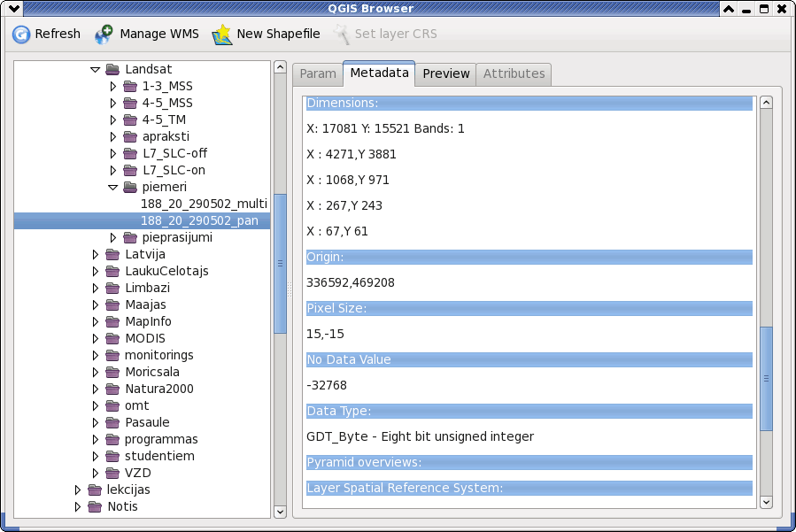
Task: Click the Maajas folder icon
Action: point(112,305)
